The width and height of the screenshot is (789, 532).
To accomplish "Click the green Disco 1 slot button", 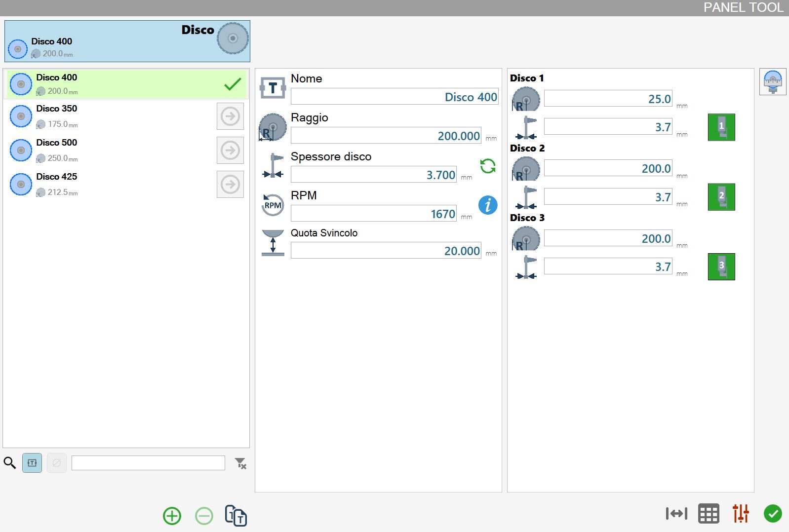I will pos(721,127).
